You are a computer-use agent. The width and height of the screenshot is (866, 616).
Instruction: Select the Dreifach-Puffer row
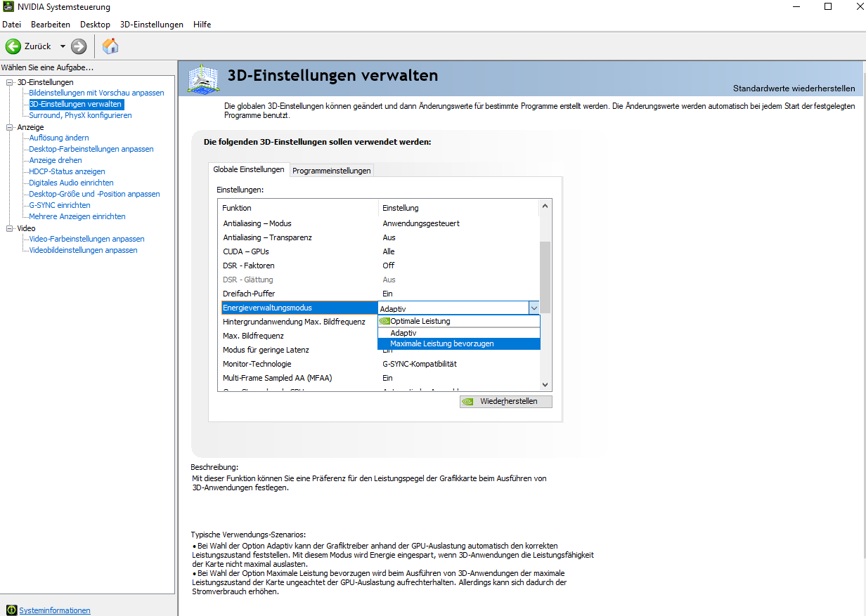click(378, 294)
